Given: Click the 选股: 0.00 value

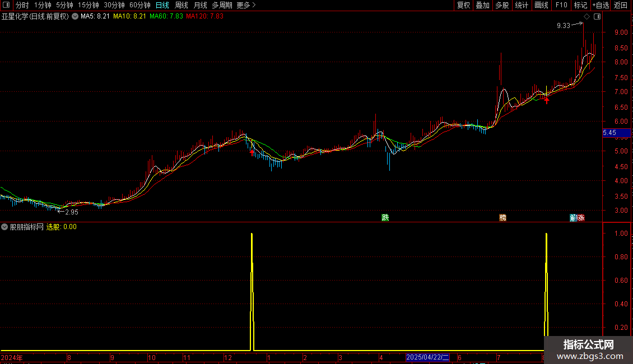Looking at the screenshot, I should (62, 227).
